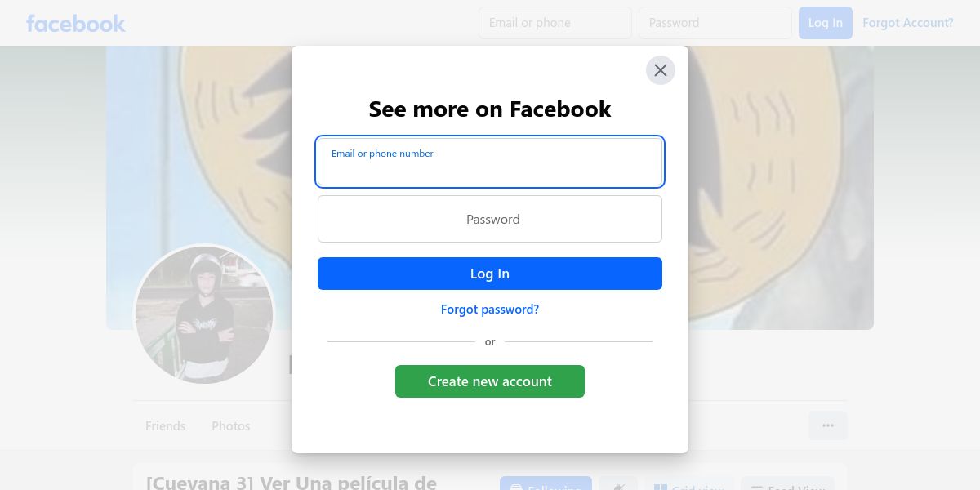Select the Feed View option
This screenshot has height=490, width=980.
coord(787,483)
